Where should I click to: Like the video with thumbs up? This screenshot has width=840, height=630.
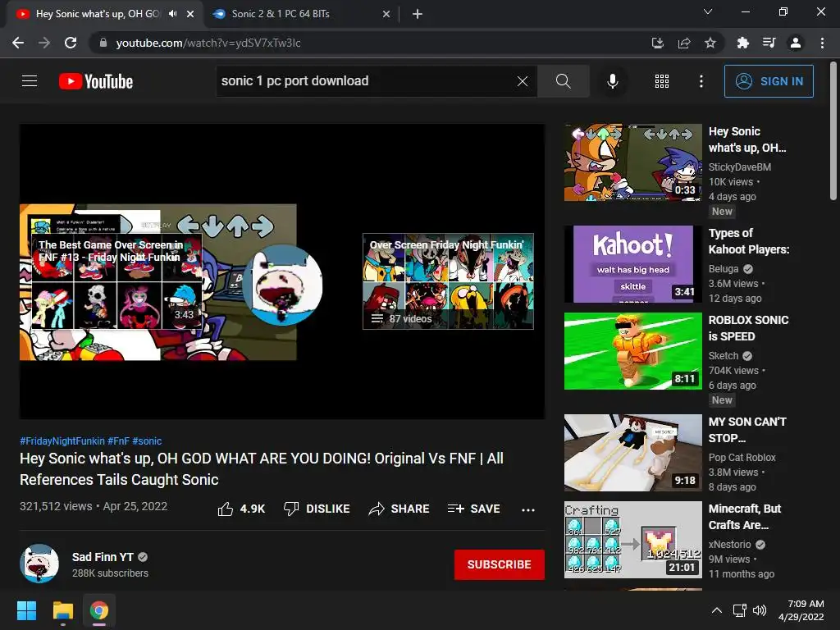242,509
